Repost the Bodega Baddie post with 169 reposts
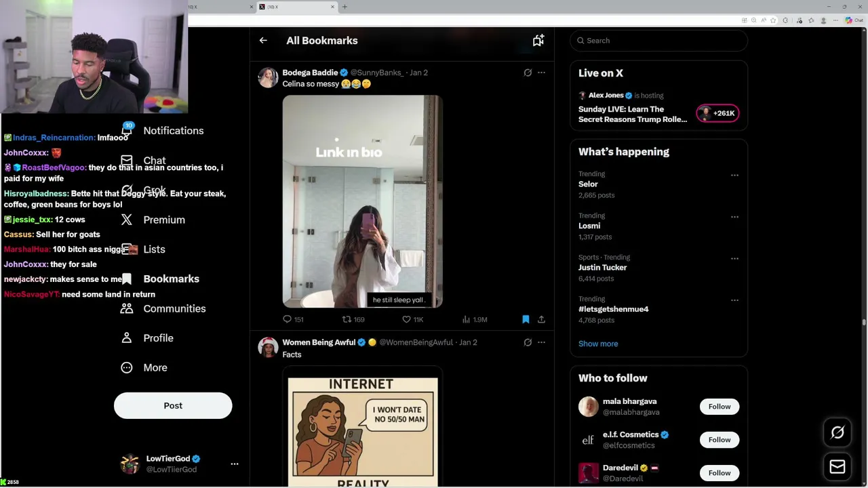 [353, 319]
